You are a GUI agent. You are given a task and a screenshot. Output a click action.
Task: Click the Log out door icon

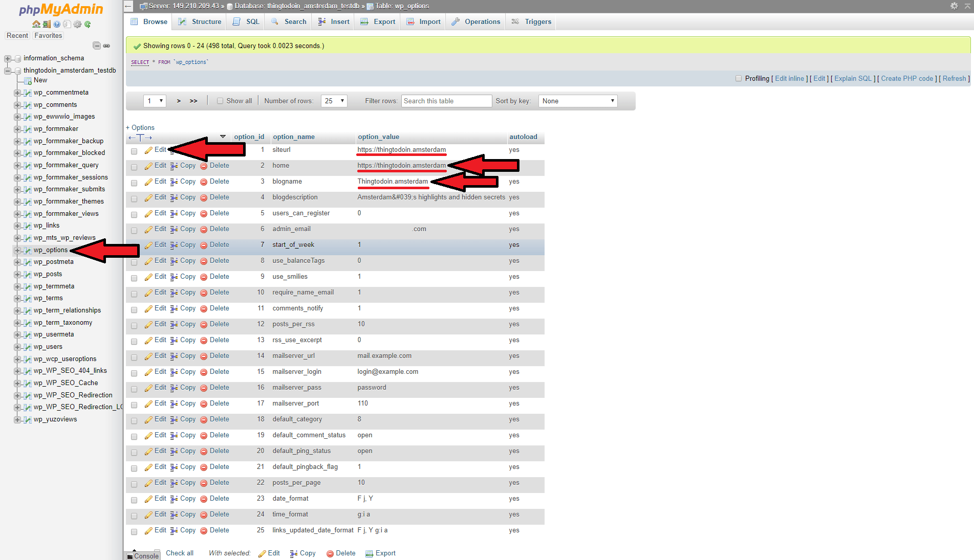pos(47,24)
